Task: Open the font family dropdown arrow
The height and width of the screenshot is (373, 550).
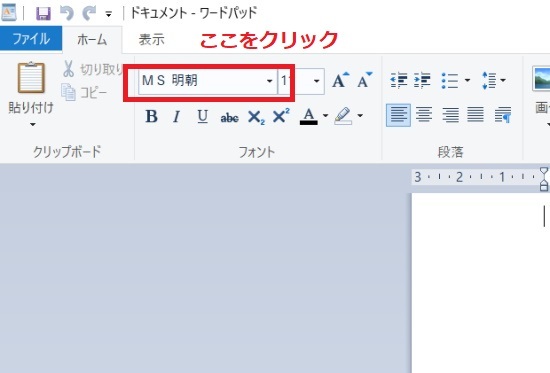Action: [269, 81]
